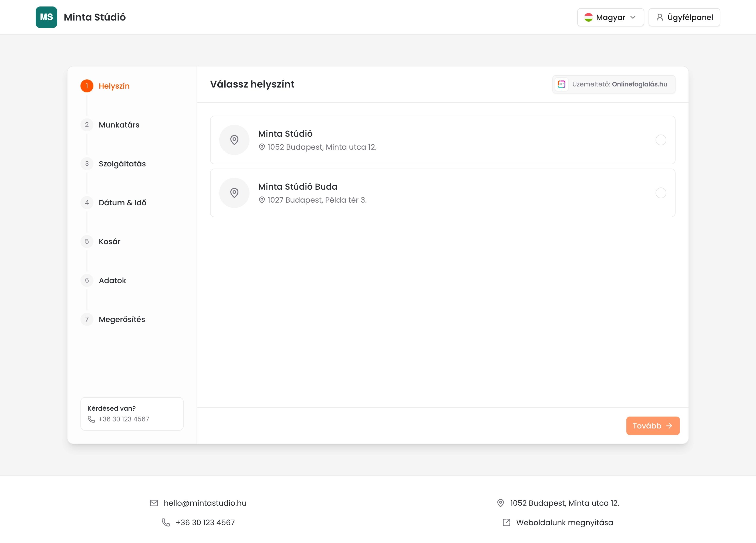Click the phone icon in Kérdésed van? box
Viewport: 756px width, 543px height.
91,419
